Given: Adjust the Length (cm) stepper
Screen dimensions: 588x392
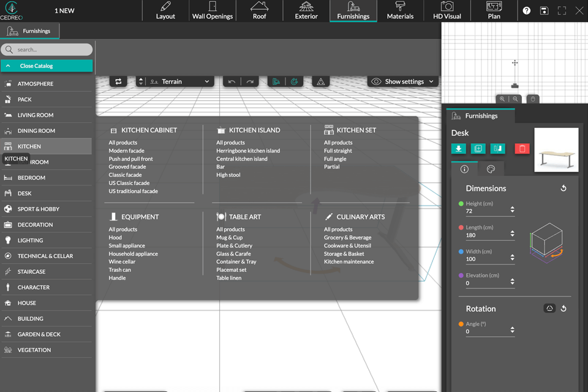Looking at the screenshot, I should (512, 234).
